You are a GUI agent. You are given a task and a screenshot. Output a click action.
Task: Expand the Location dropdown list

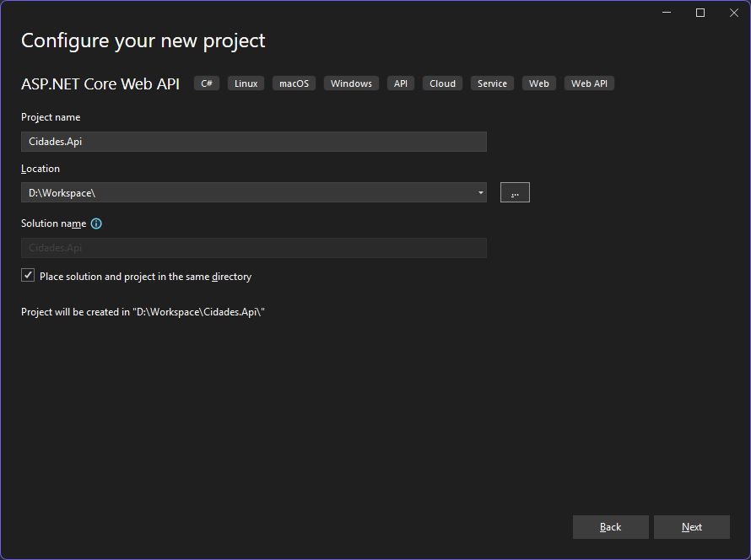click(480, 192)
